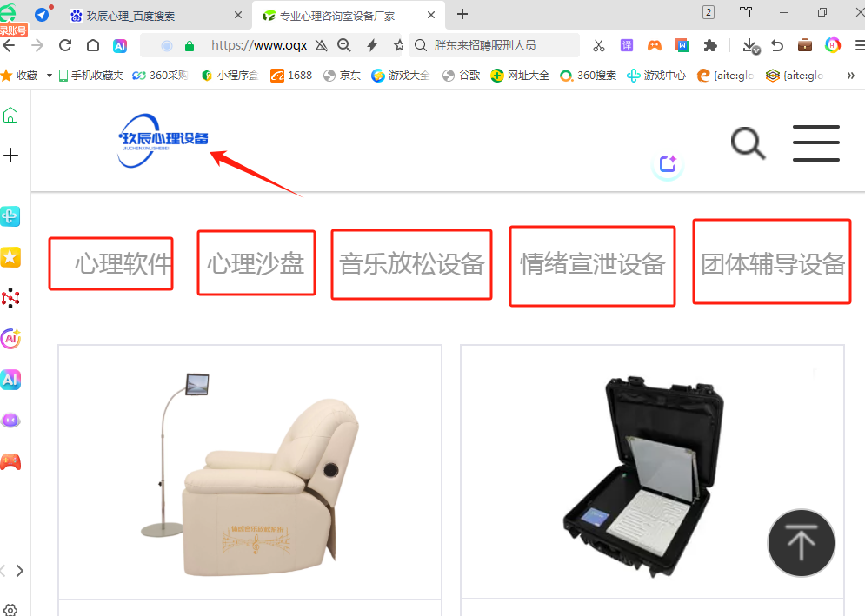Screen dimensions: 865x616
Task: Select the 心理沙盘 category
Action: coord(256,263)
